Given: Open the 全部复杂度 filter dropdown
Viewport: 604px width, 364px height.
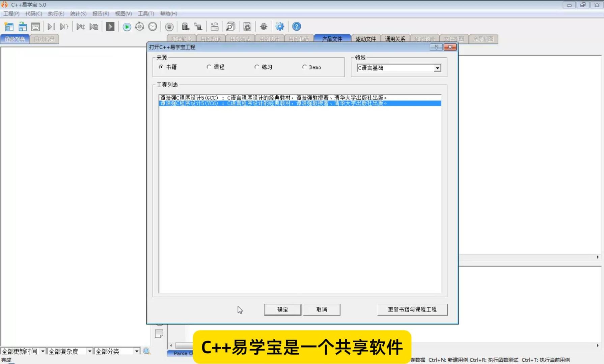Looking at the screenshot, I should (89, 351).
